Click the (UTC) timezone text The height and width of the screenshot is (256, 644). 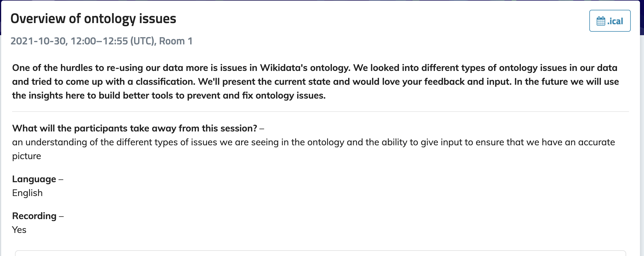[x=143, y=41]
